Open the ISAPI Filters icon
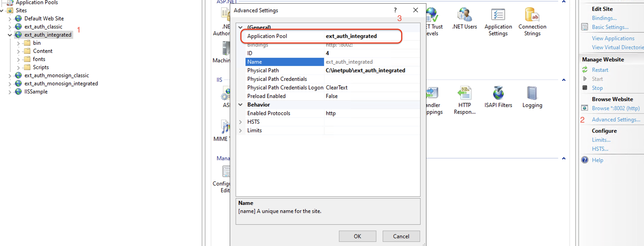This screenshot has width=644, height=246. click(498, 93)
